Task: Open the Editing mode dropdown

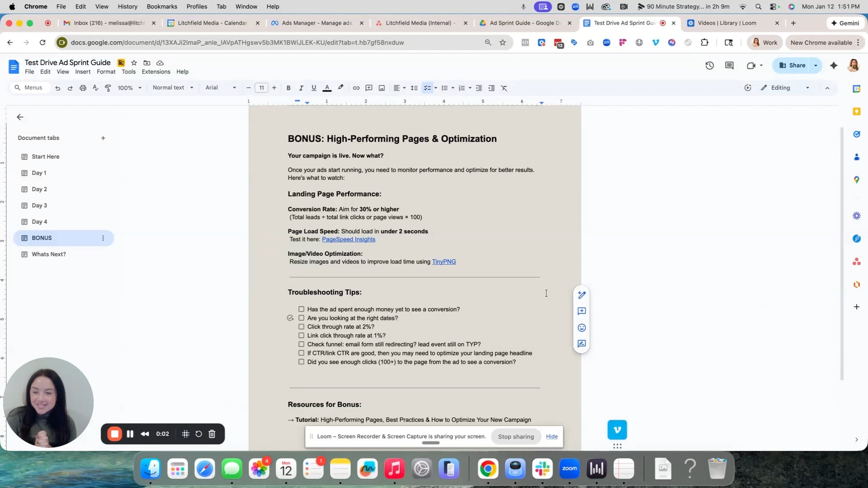Action: [785, 88]
